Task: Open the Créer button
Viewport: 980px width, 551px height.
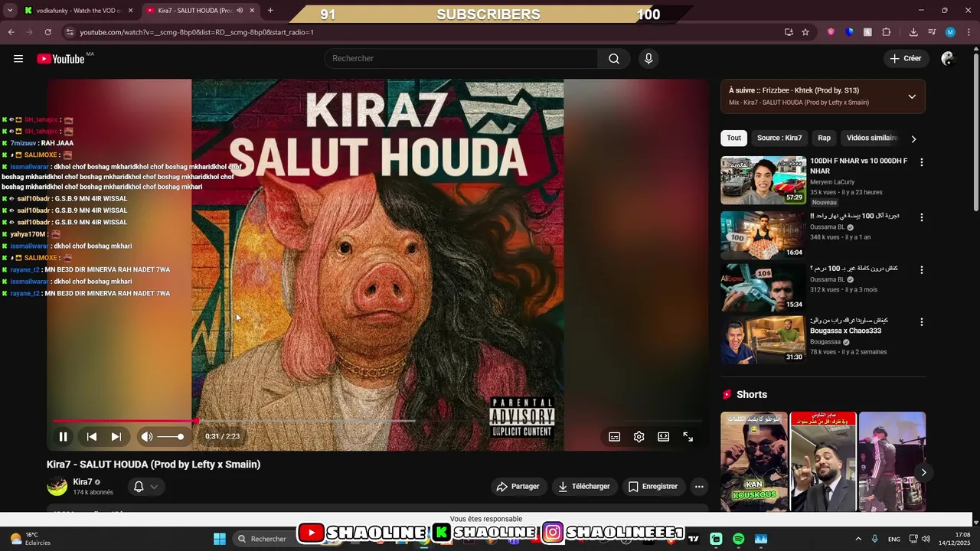Action: pos(906,58)
